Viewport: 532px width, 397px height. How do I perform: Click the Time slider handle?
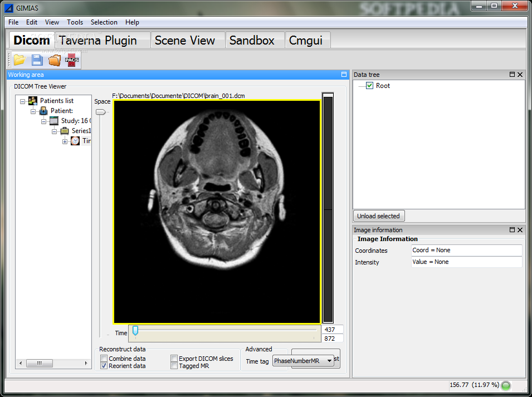click(135, 331)
